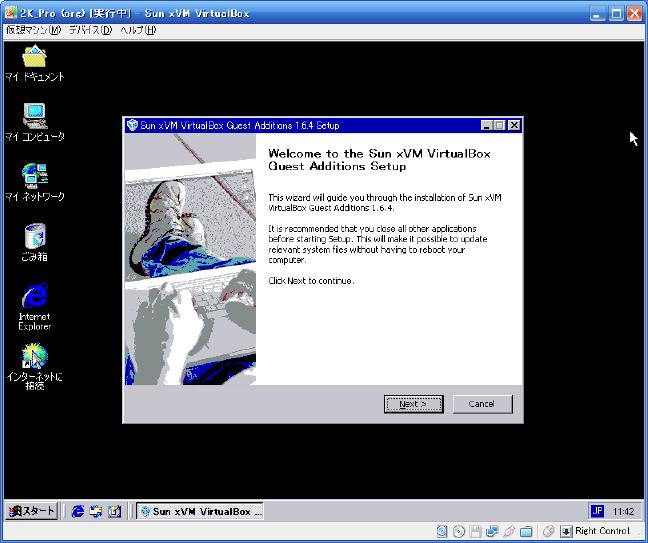The width and height of the screenshot is (648, 543).
Task: Click the keyboard capture arrow indicator
Action: click(566, 531)
